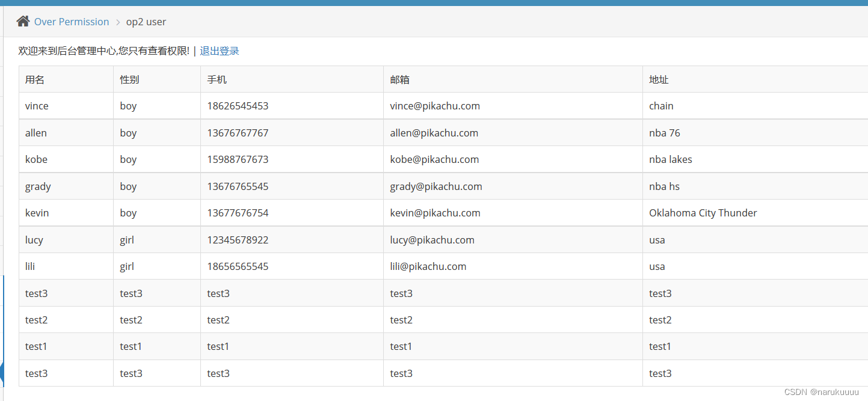Select the test2 username cell
Viewport: 868px width, 401px height.
[36, 320]
